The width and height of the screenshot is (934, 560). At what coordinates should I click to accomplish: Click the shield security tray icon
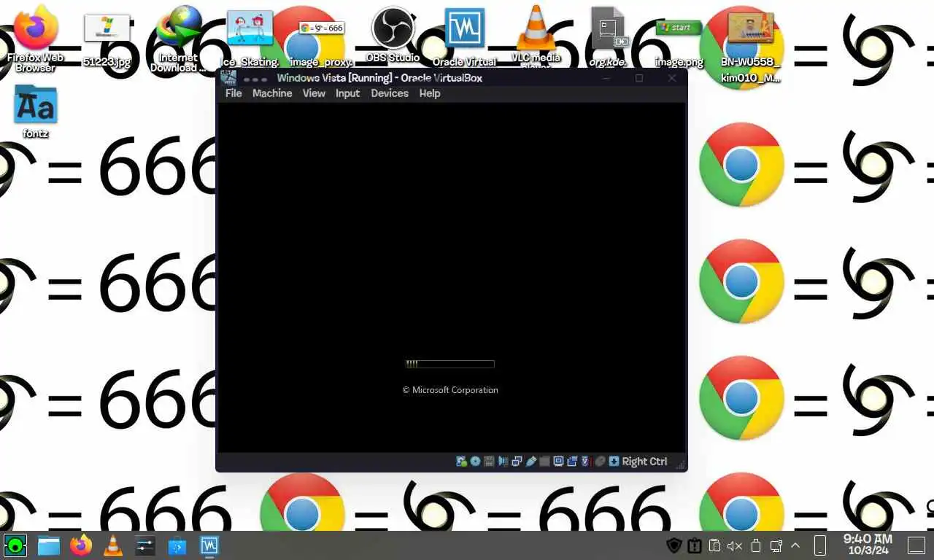[x=674, y=545]
